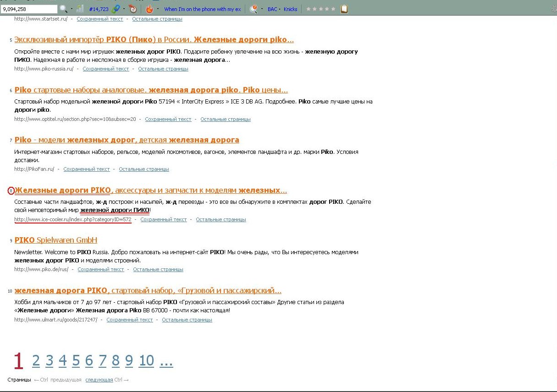Click the URL text http://PikoFan.ru/
557x392 pixels.
[34, 169]
